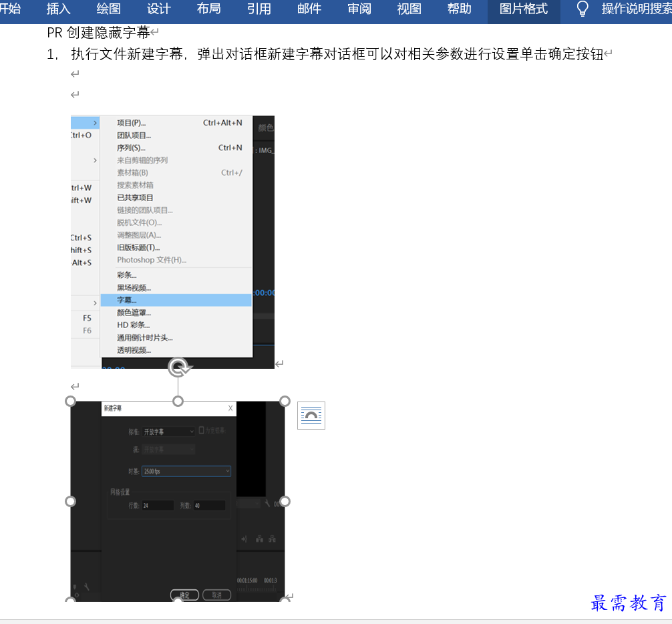Click the X on 新建字幕 dialog screenshot
This screenshot has width=672, height=624.
click(x=230, y=408)
